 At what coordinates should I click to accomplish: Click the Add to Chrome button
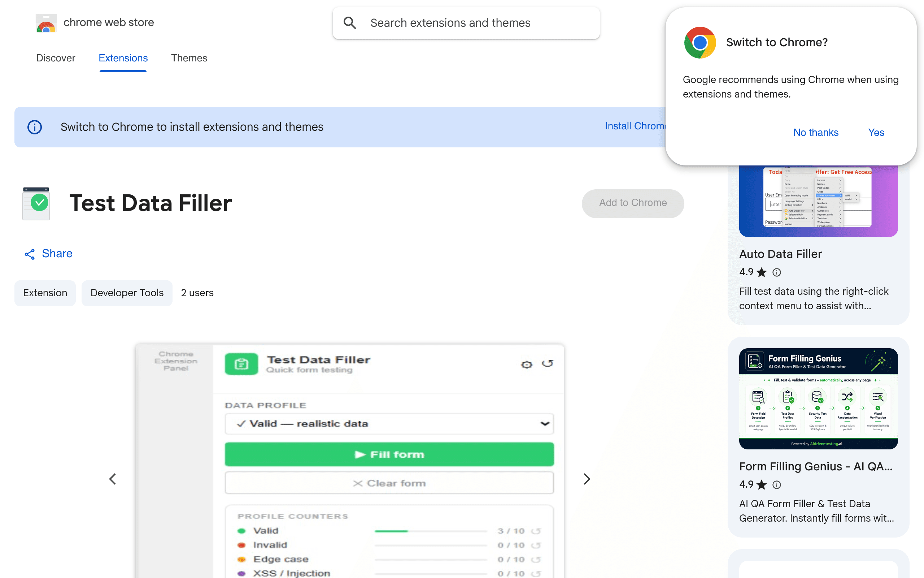click(633, 203)
